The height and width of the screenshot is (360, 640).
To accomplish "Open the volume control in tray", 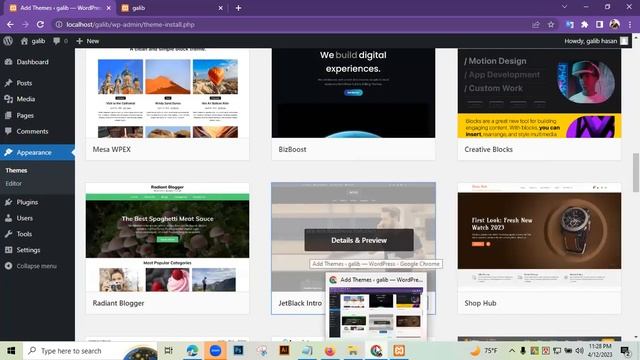I will click(x=580, y=351).
